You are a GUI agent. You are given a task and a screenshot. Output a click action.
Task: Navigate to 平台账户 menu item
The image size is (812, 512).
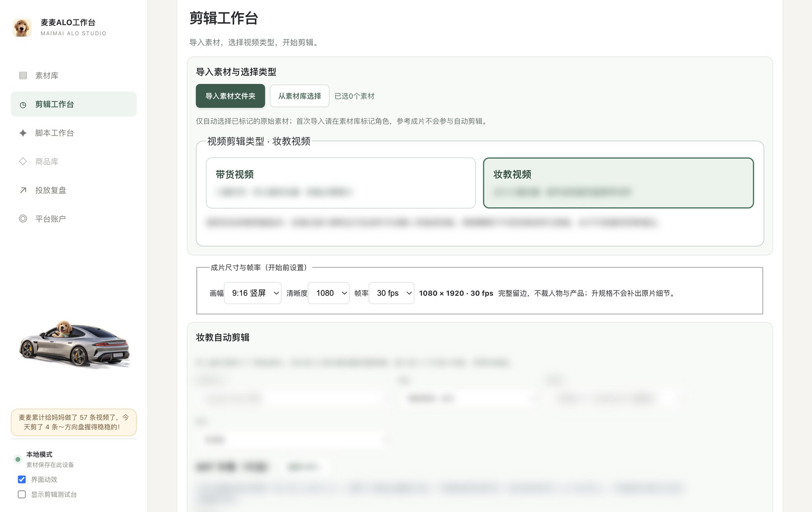pyautogui.click(x=74, y=219)
